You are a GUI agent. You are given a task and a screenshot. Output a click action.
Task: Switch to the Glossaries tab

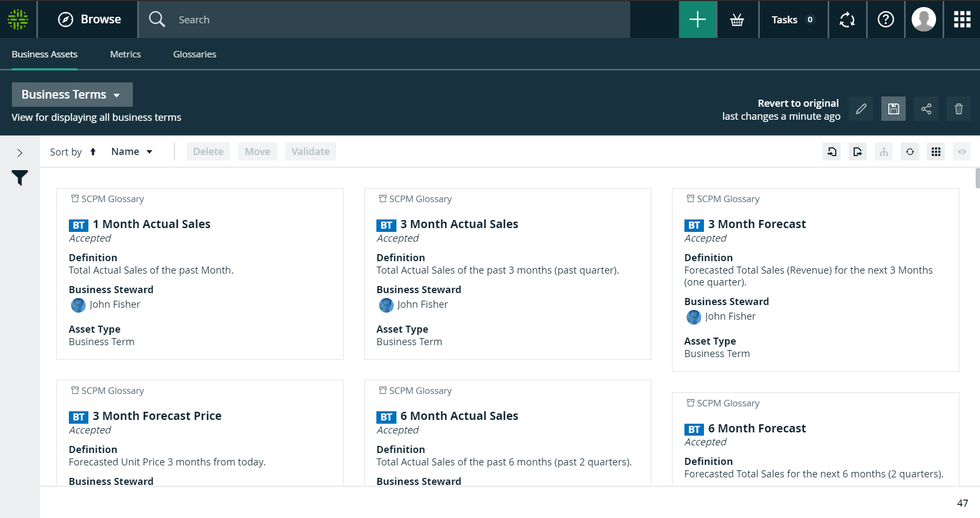click(x=194, y=54)
